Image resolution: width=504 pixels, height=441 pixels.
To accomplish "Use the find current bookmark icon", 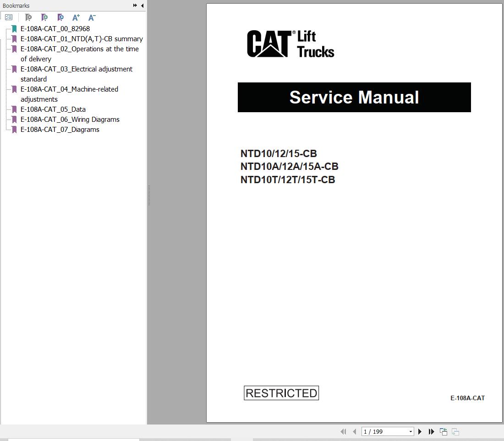I will (x=60, y=17).
